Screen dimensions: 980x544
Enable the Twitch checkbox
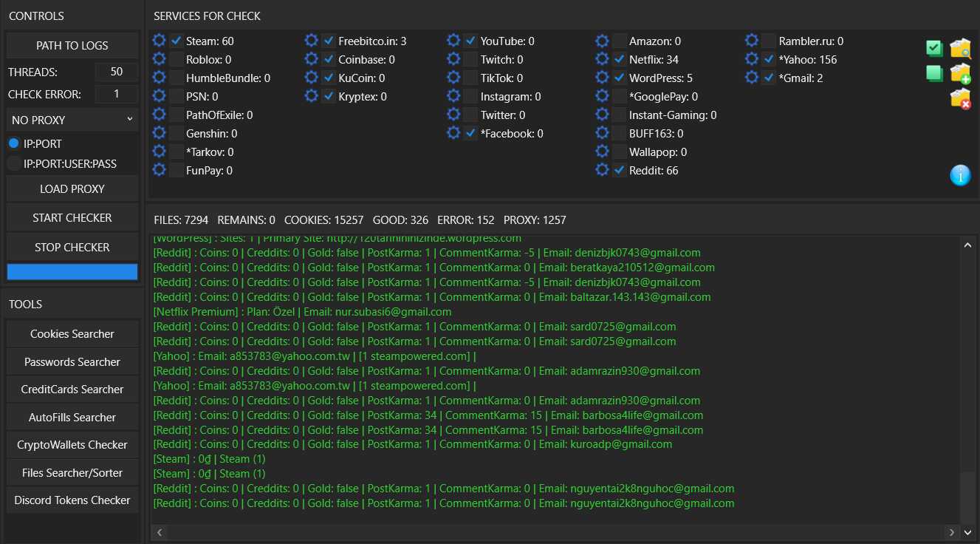pyautogui.click(x=471, y=59)
